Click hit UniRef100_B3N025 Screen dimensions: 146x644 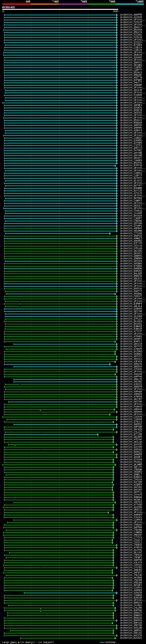point(131,329)
